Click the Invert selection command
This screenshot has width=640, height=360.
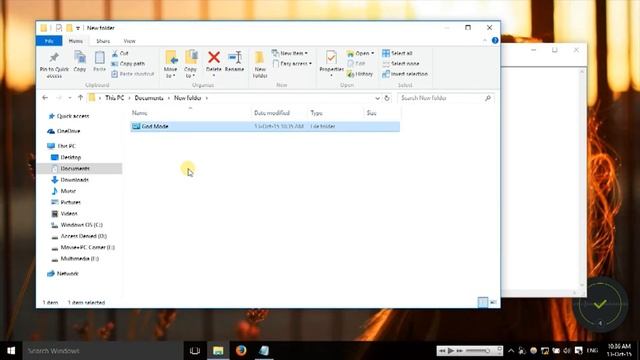click(405, 74)
